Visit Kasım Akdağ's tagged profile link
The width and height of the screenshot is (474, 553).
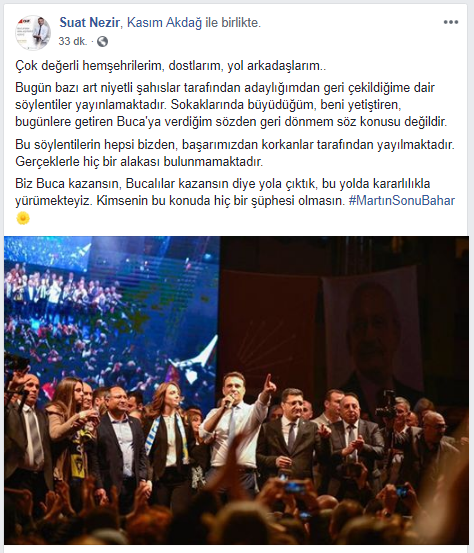pos(164,23)
